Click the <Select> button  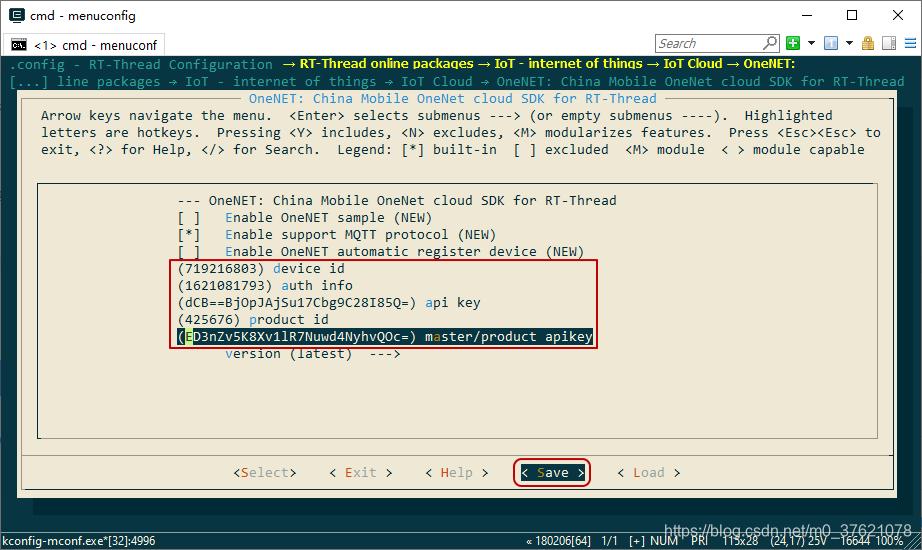tap(265, 473)
